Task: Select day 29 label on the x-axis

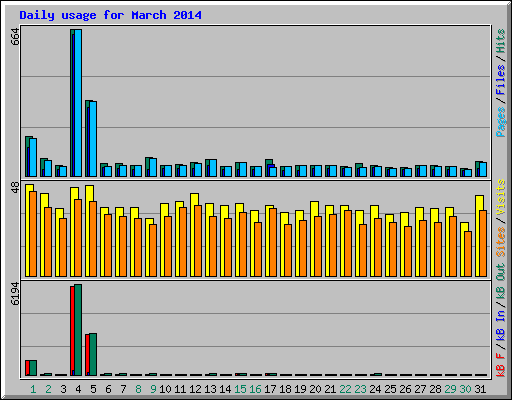Action: 450,389
